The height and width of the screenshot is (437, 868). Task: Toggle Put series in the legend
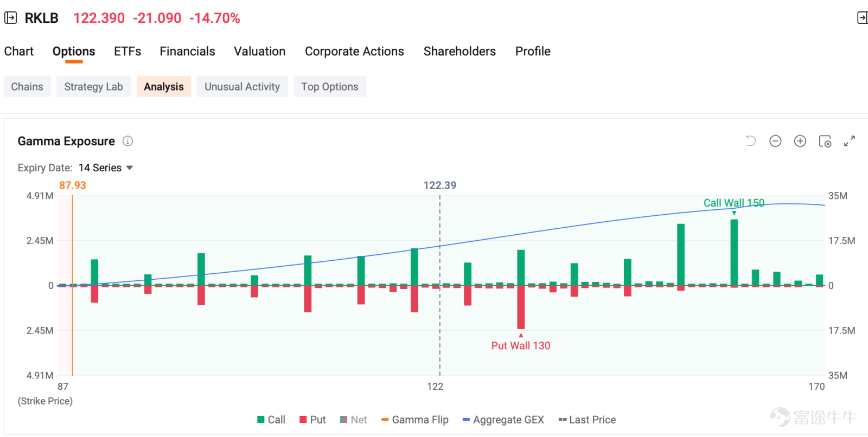pos(312,420)
